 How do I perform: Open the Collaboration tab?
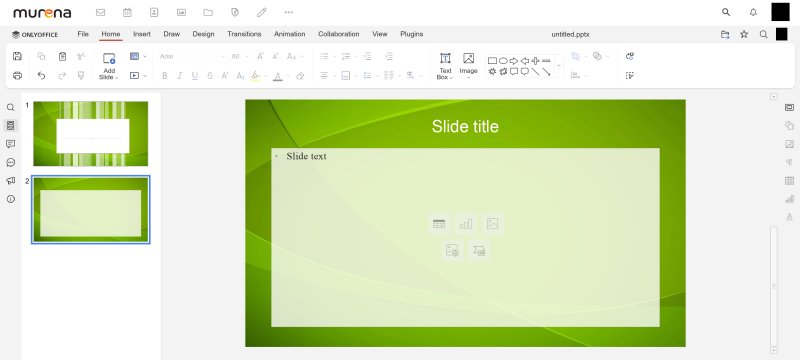coord(338,34)
